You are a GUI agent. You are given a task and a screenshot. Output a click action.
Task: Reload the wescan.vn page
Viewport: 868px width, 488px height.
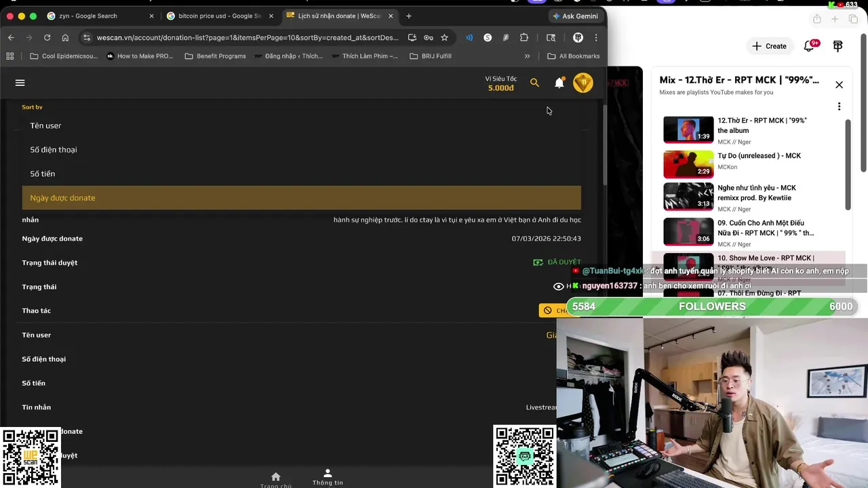(47, 37)
